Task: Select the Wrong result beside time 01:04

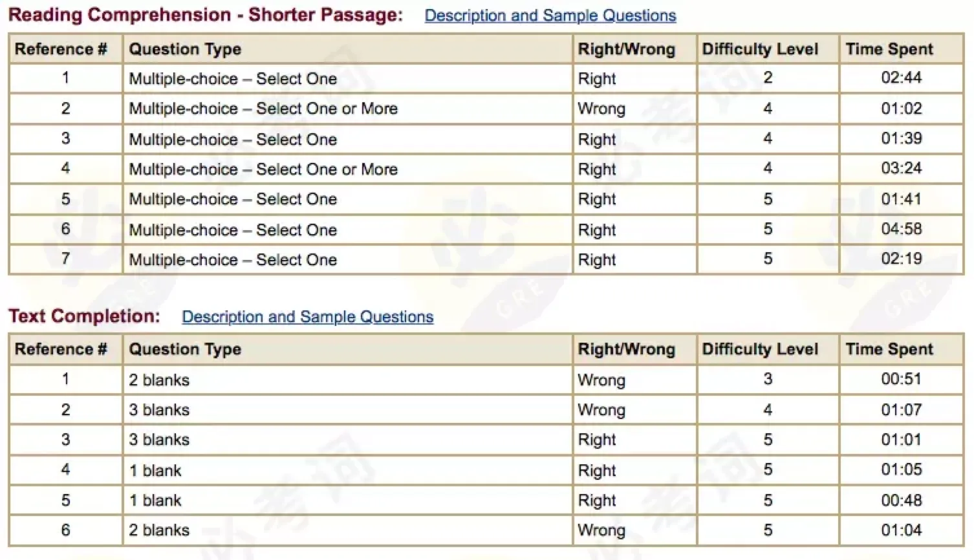Action: point(601,530)
